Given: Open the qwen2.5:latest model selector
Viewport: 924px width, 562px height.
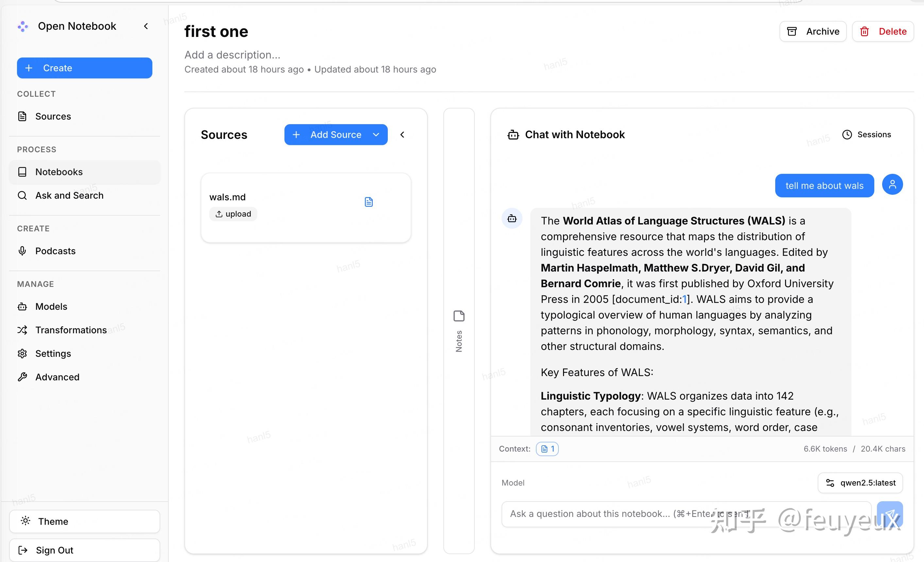Looking at the screenshot, I should coord(860,483).
